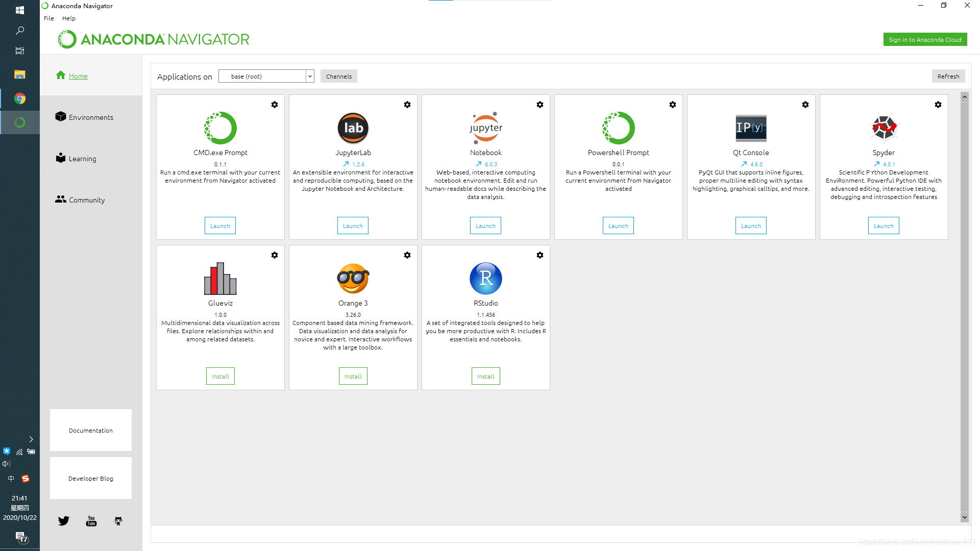
Task: Open the Documentation link
Action: point(91,431)
